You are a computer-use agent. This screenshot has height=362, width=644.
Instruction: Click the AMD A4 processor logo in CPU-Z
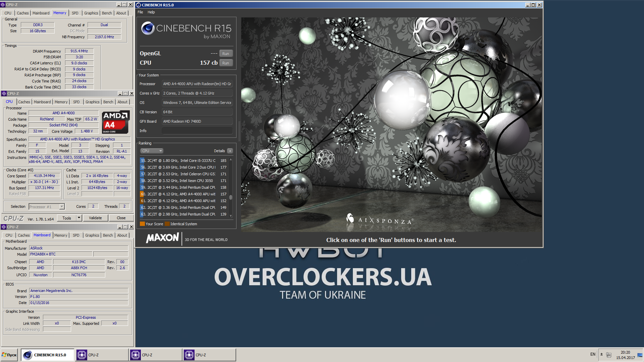click(116, 122)
